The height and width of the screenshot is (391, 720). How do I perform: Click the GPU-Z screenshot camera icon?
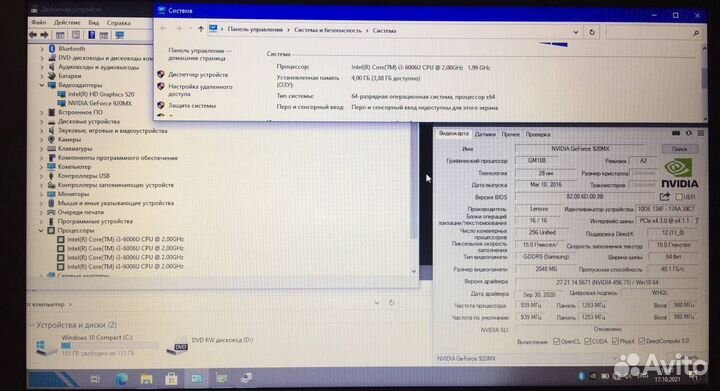click(x=676, y=133)
